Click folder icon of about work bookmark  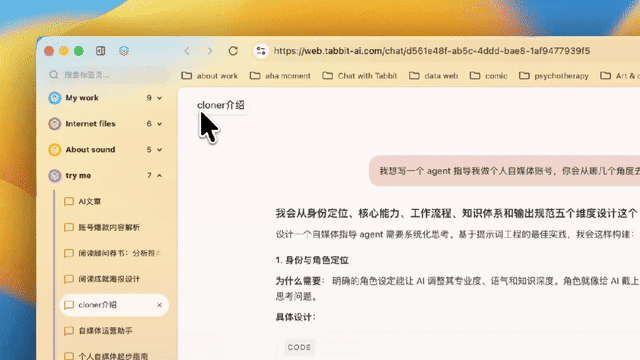point(187,76)
